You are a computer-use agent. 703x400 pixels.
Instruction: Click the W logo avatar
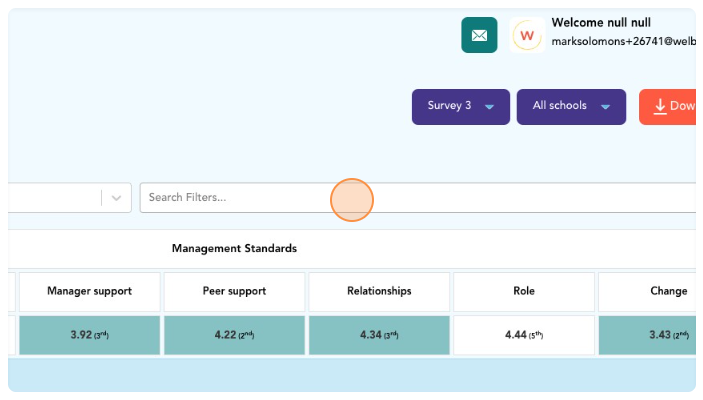tap(527, 36)
